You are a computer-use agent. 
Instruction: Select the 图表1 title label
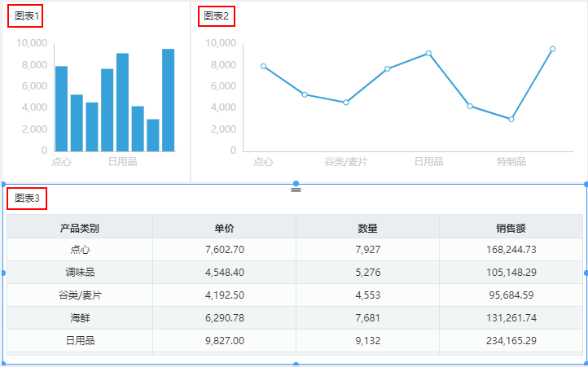[x=27, y=15]
